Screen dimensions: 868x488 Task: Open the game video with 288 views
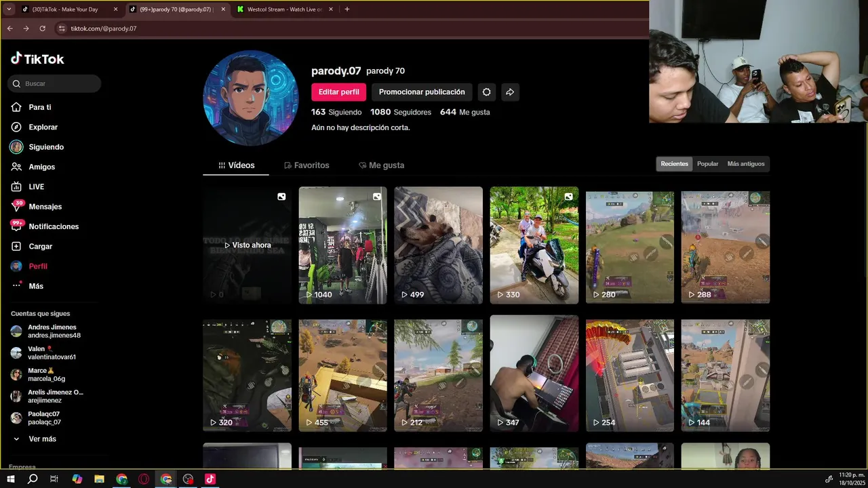point(726,247)
